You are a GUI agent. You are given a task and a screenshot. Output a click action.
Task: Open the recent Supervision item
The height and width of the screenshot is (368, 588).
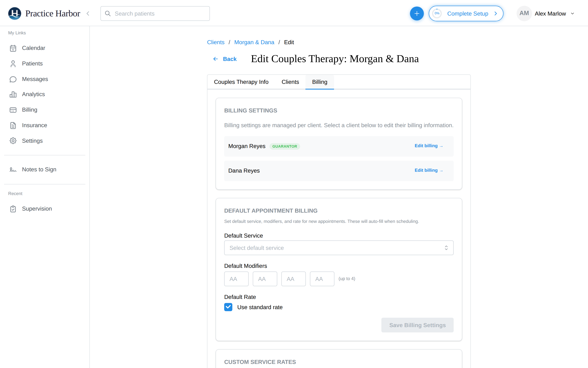(37, 209)
